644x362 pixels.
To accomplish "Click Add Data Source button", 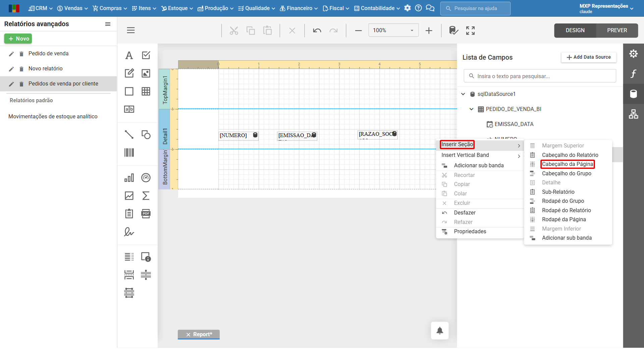I will coord(589,57).
